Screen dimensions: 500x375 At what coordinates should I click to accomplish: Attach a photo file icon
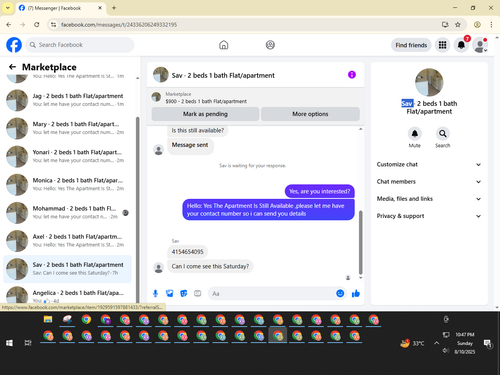[x=170, y=293]
